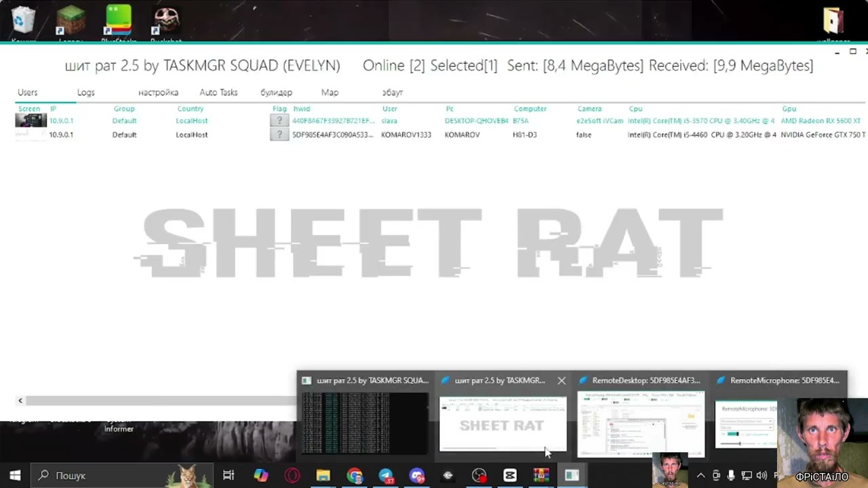Viewport: 868px width, 488px height.
Task: Open the wallpaper folder on the desktop
Action: [833, 22]
